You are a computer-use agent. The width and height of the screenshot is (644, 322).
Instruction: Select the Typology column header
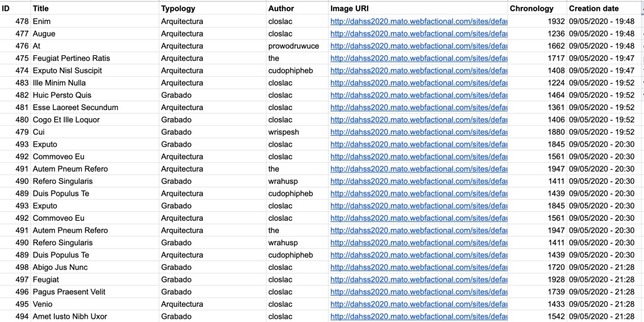[x=212, y=9]
